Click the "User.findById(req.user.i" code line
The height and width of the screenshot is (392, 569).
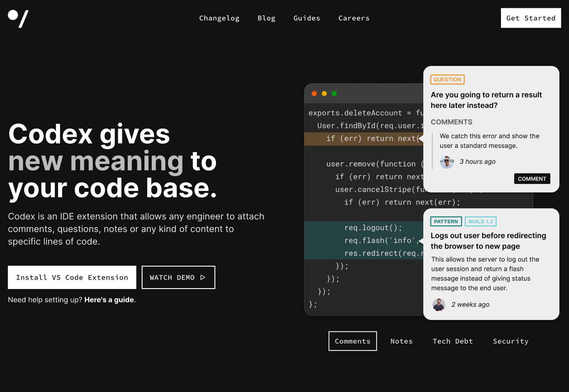point(370,126)
